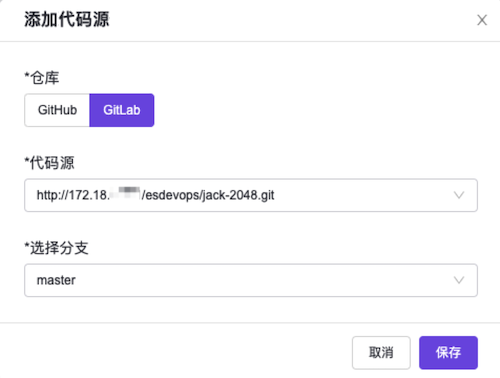Click the *选择分支 field label
Image resolution: width=500 pixels, height=378 pixels.
point(56,248)
